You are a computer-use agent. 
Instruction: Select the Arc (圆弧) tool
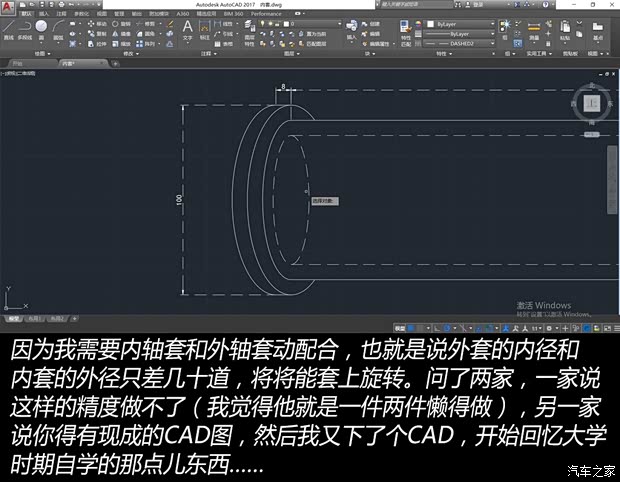(58, 30)
